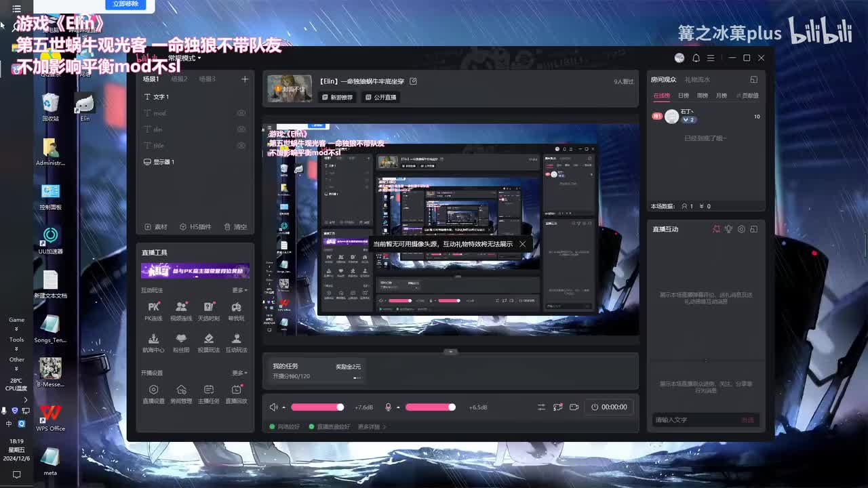Select the 月榜 ranking tab
The height and width of the screenshot is (488, 868).
pyautogui.click(x=722, y=96)
